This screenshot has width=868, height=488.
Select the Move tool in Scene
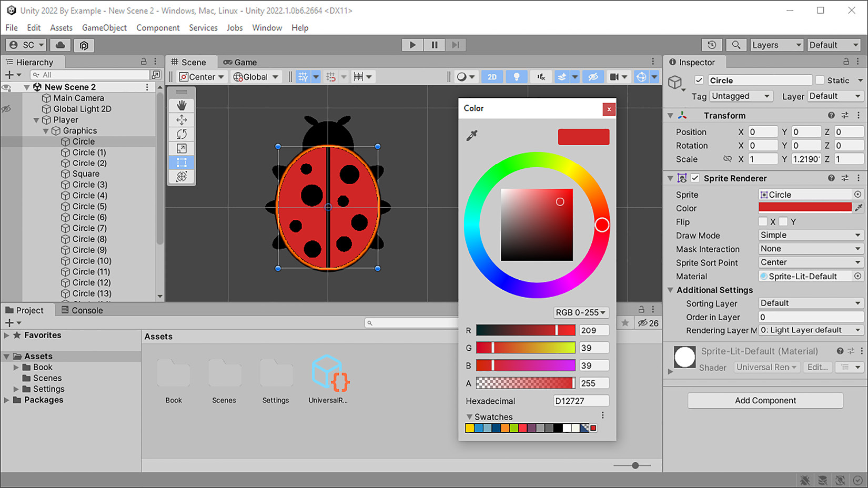click(x=181, y=120)
